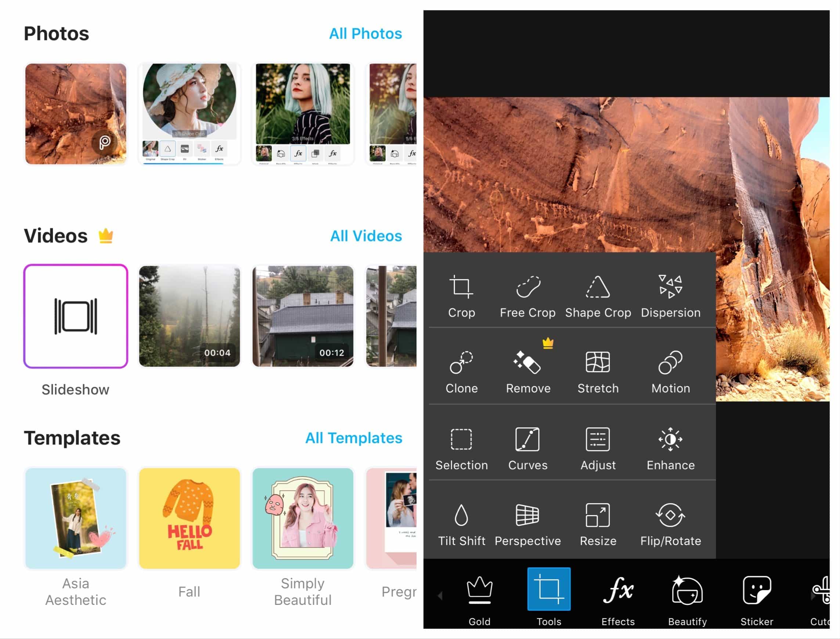This screenshot has height=639, width=840.
Task: Open the Curves adjustment tool
Action: tap(528, 446)
